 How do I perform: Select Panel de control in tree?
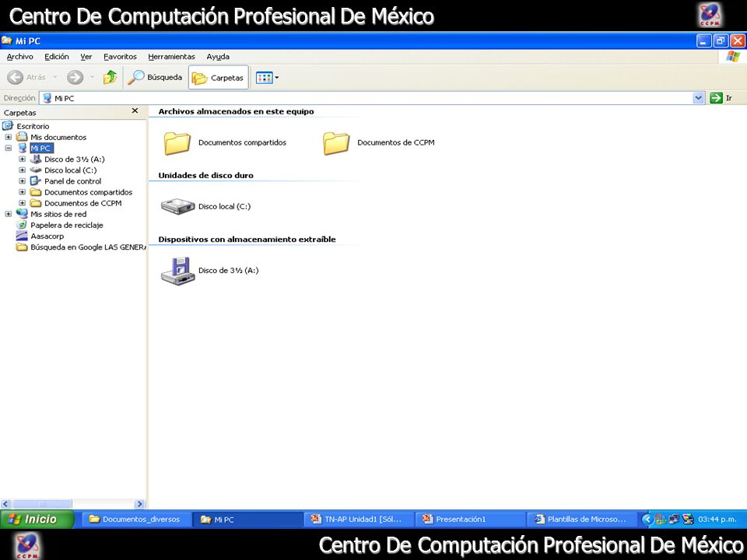click(73, 181)
